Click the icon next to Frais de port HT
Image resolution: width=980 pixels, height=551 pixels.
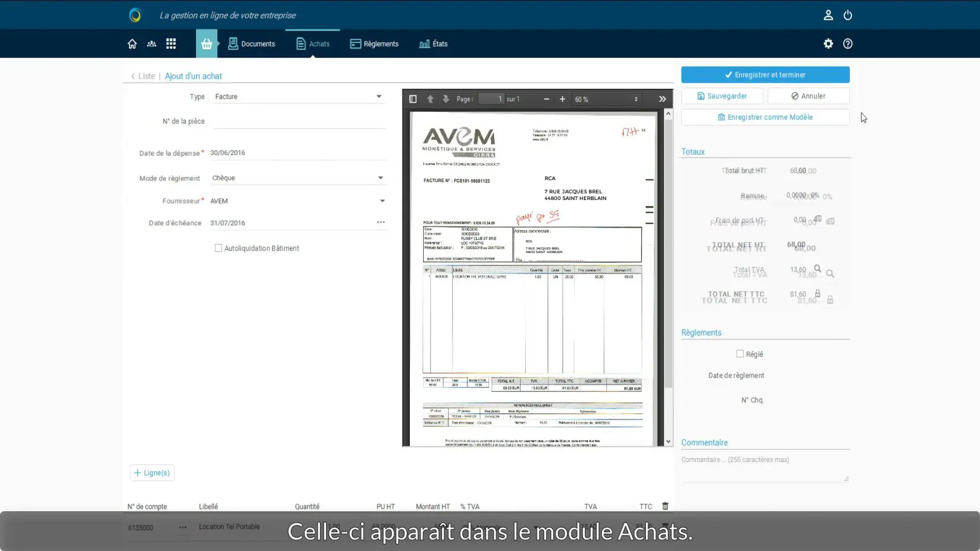[817, 219]
